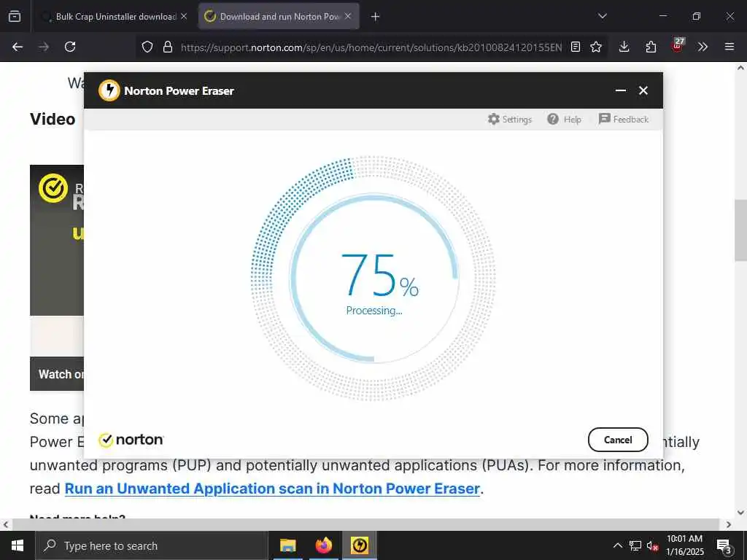Close the Norton Power Eraser window
Image resolution: width=747 pixels, height=560 pixels.
pyautogui.click(x=643, y=90)
